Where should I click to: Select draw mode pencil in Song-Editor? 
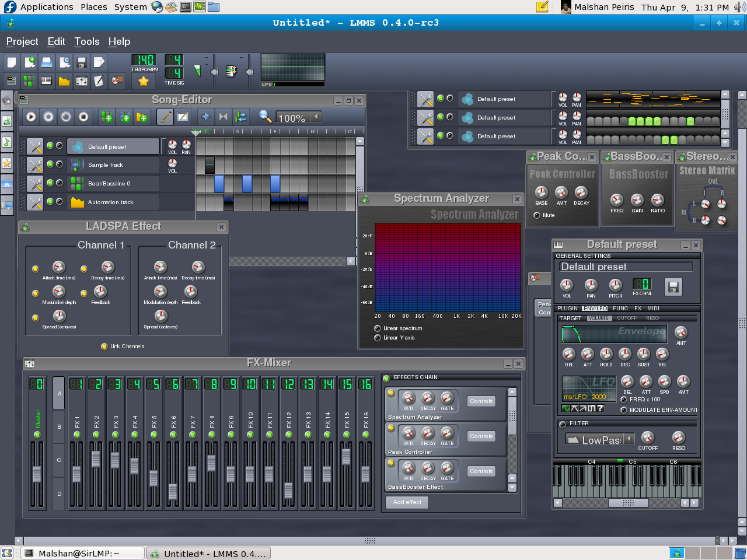tap(165, 117)
